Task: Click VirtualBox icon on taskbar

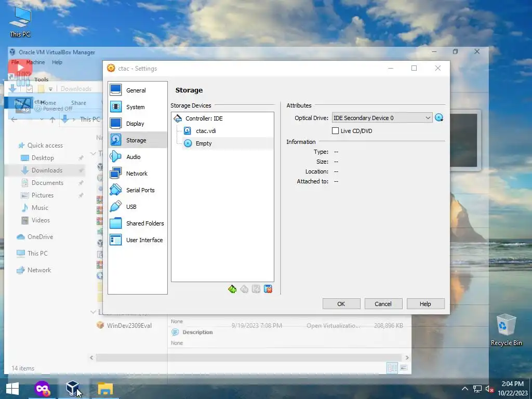Action: (x=72, y=389)
